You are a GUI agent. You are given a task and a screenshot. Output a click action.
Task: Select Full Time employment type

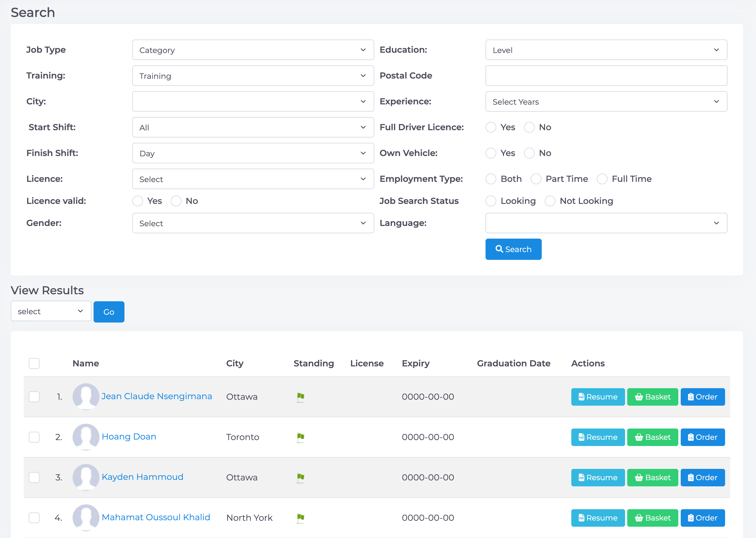click(x=602, y=179)
